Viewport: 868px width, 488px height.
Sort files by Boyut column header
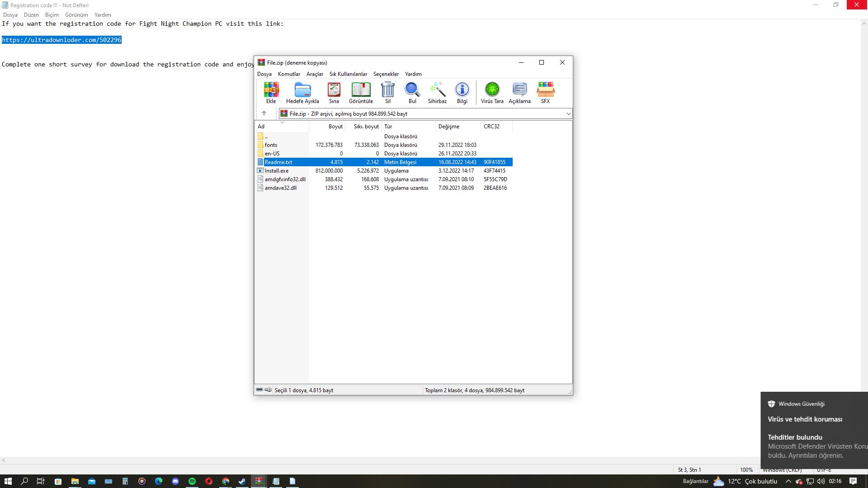335,127
